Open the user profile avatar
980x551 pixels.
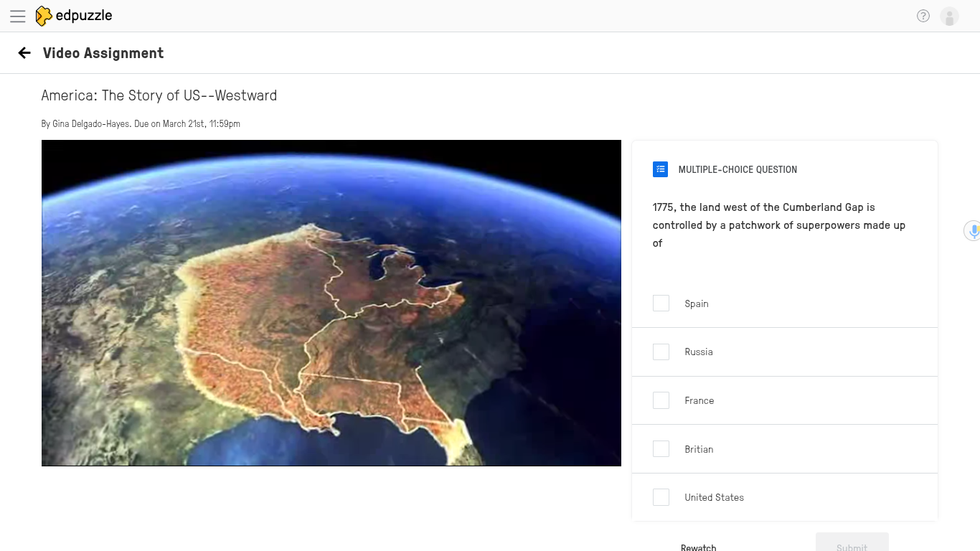[949, 16]
